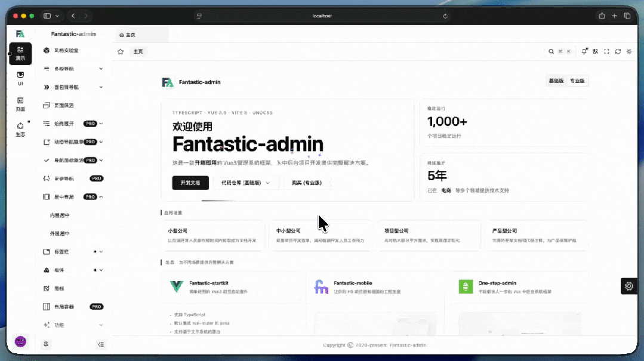The height and width of the screenshot is (361, 644).
Task: Select the 小型公司 scenario card
Action: click(213, 235)
